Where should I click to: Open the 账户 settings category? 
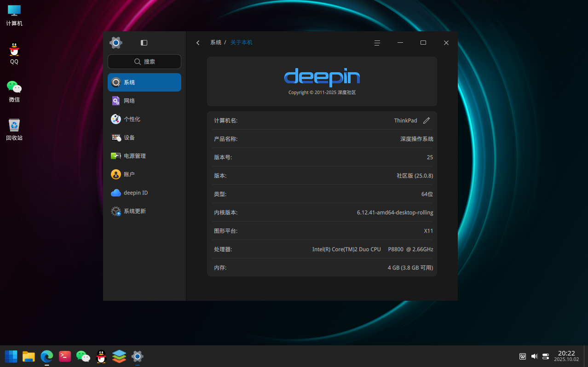[x=144, y=174]
